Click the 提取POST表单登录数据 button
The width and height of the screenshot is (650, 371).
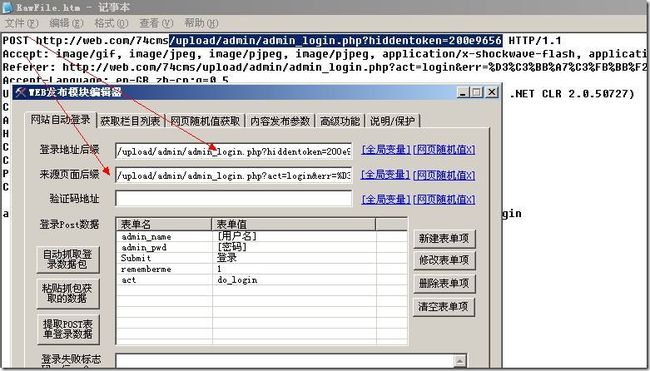point(68,329)
